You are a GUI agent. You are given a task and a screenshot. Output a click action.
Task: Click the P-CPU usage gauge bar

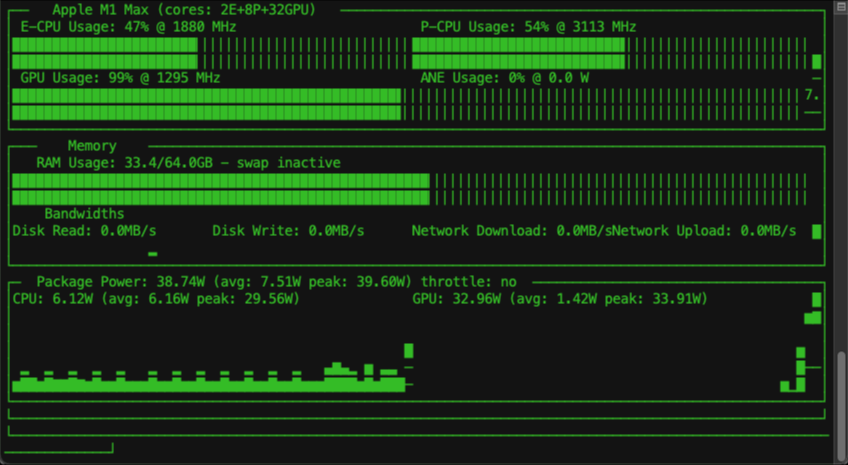(610, 53)
